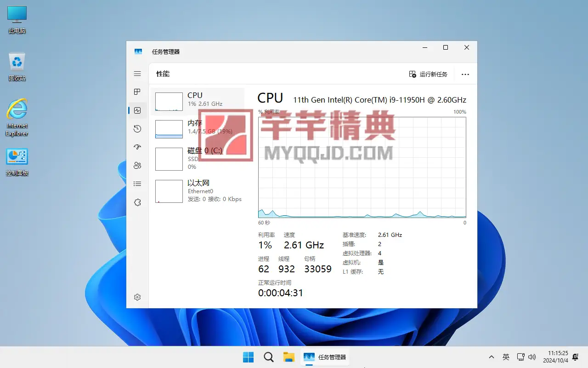Open the Processes page in sidebar

pyautogui.click(x=137, y=92)
